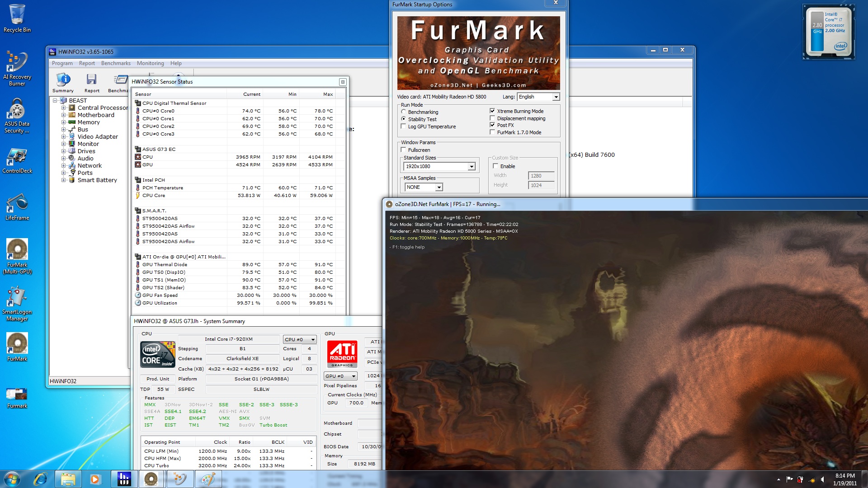This screenshot has height=488, width=868.
Task: Click Intel Core i7 inside logo
Action: click(158, 354)
